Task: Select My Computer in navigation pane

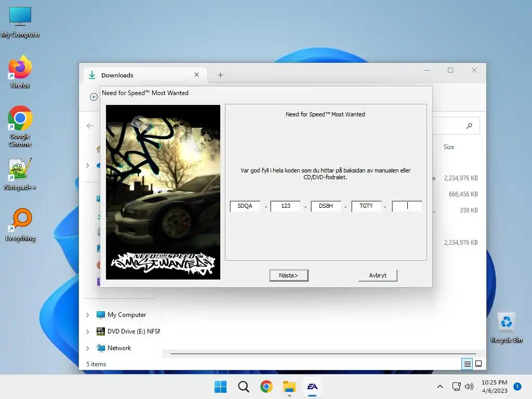Action: pyautogui.click(x=127, y=315)
